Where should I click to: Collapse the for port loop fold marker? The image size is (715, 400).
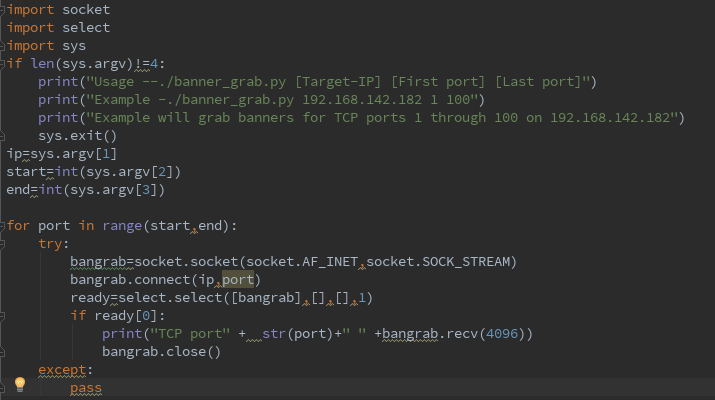(x=4, y=226)
